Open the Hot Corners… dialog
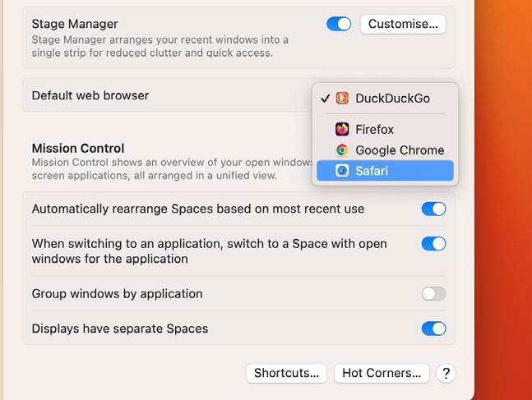This screenshot has height=400, width=532. (382, 373)
